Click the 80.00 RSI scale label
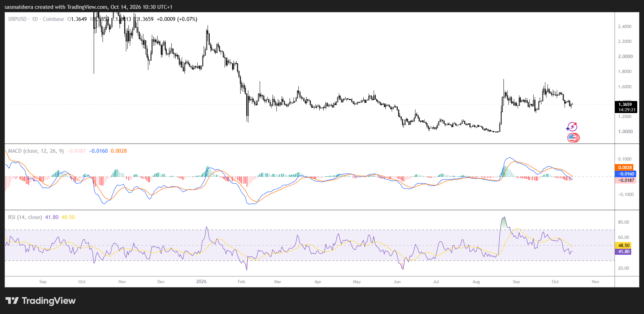Image resolution: width=644 pixels, height=314 pixels. [623, 222]
